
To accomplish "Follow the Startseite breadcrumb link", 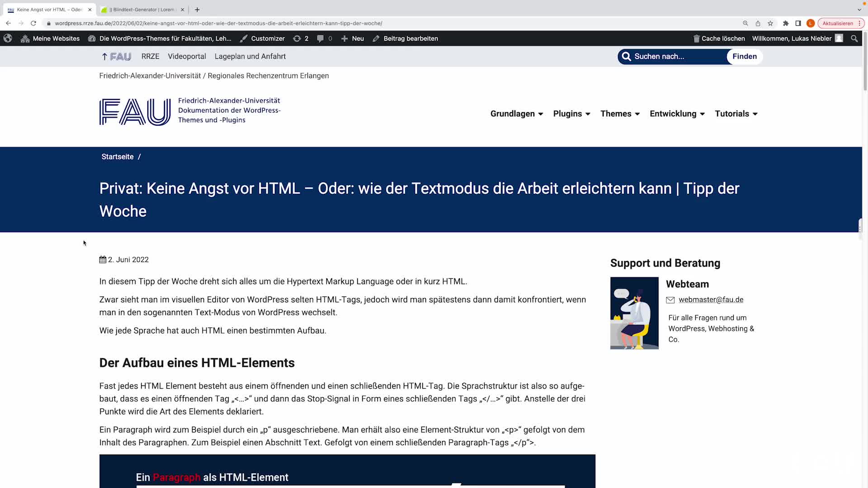I will (117, 156).
